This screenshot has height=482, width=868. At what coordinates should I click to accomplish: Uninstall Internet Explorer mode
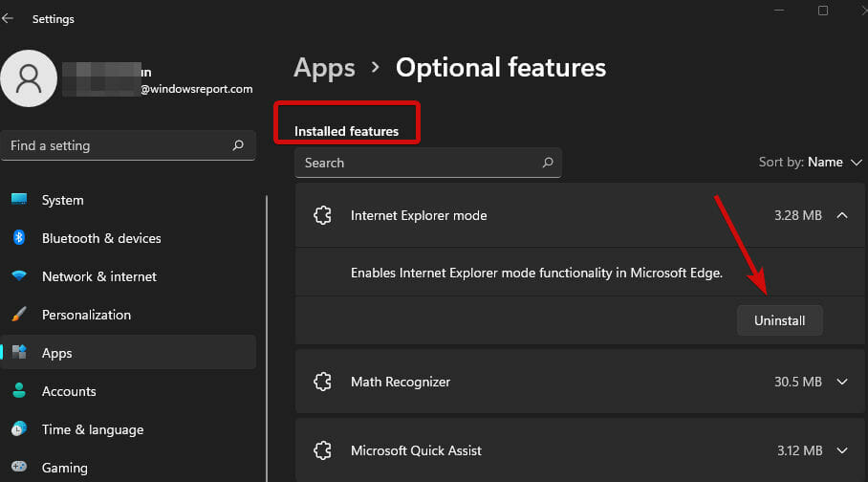coord(779,320)
